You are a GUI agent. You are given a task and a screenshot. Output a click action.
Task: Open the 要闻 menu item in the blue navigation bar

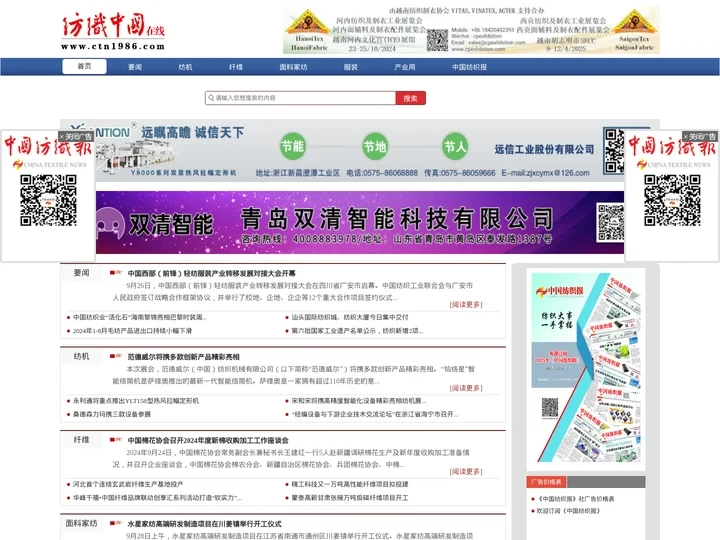(x=135, y=67)
